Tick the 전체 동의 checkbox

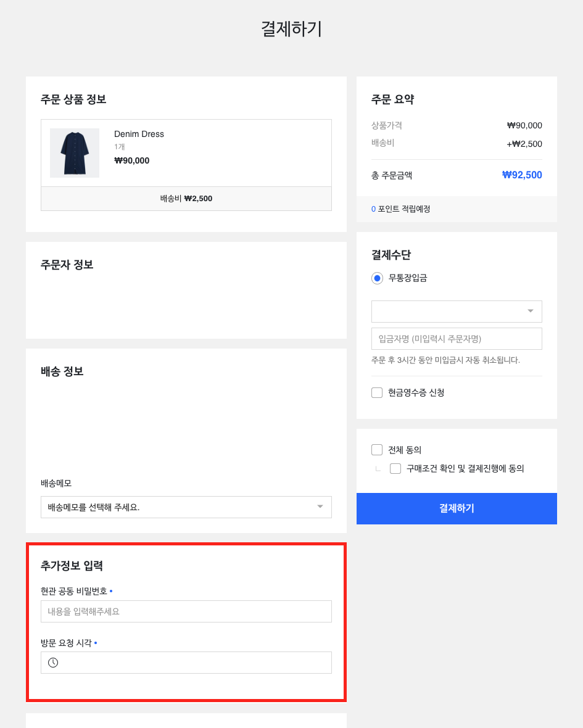377,450
